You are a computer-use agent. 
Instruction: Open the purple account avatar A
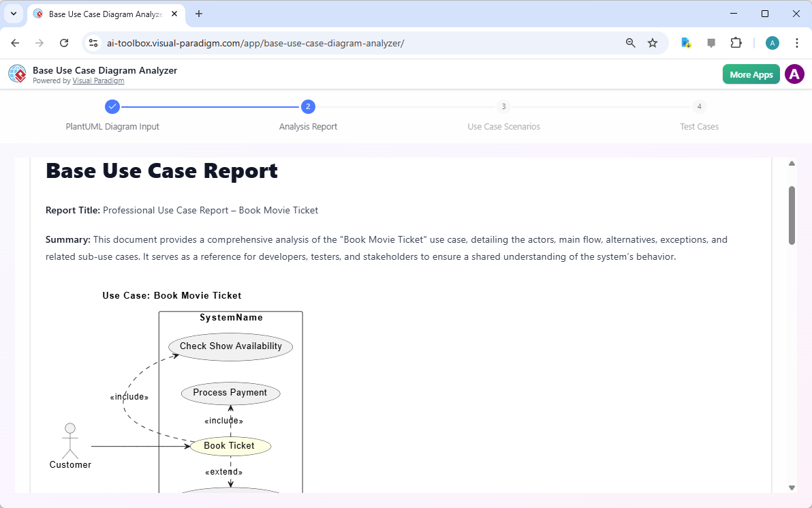794,74
